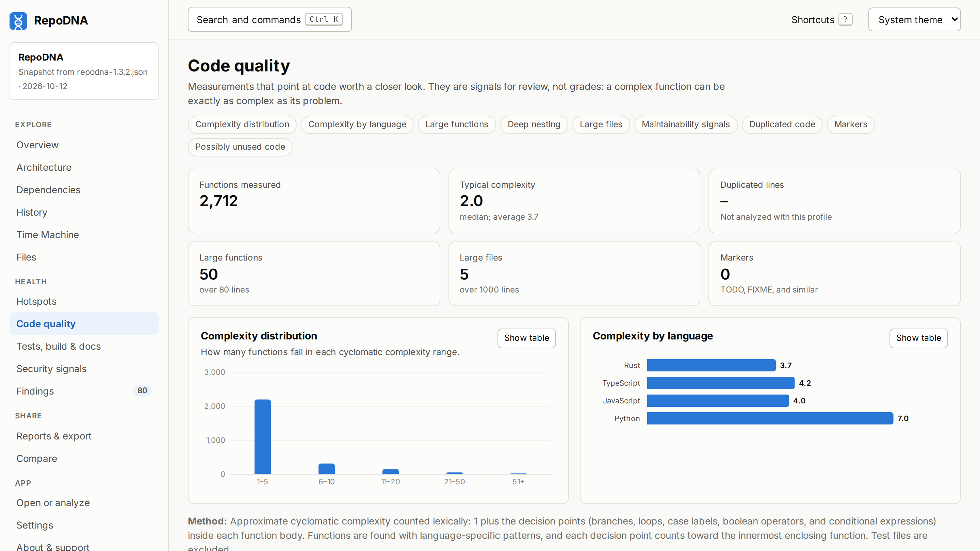Open Findings with the 80 badge
980x551 pixels.
click(84, 391)
